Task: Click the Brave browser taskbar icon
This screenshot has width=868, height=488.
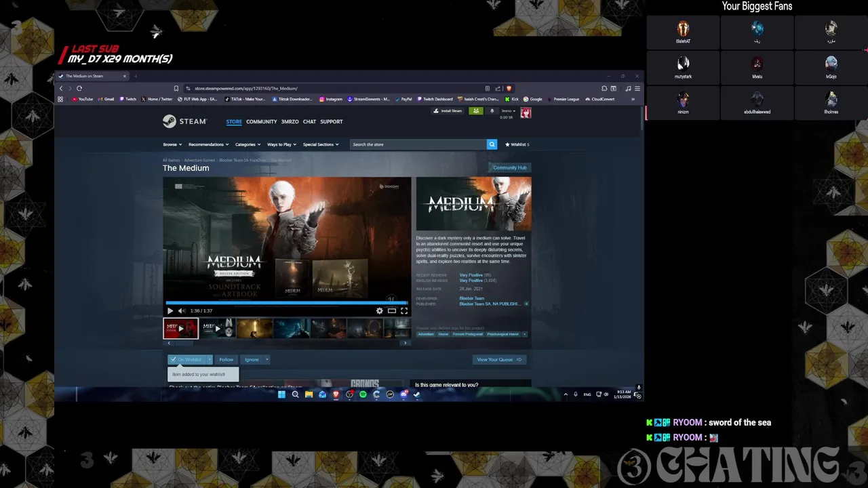Action: (336, 394)
